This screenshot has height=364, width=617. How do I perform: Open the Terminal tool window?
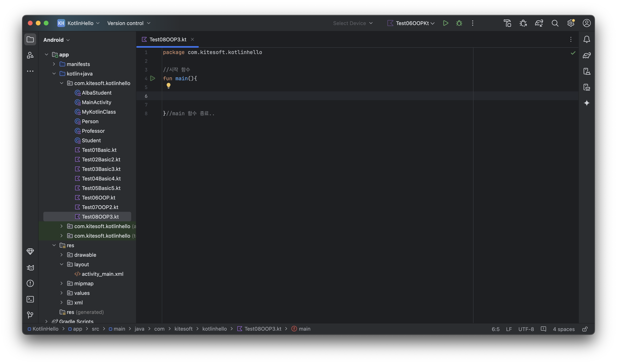(30, 299)
